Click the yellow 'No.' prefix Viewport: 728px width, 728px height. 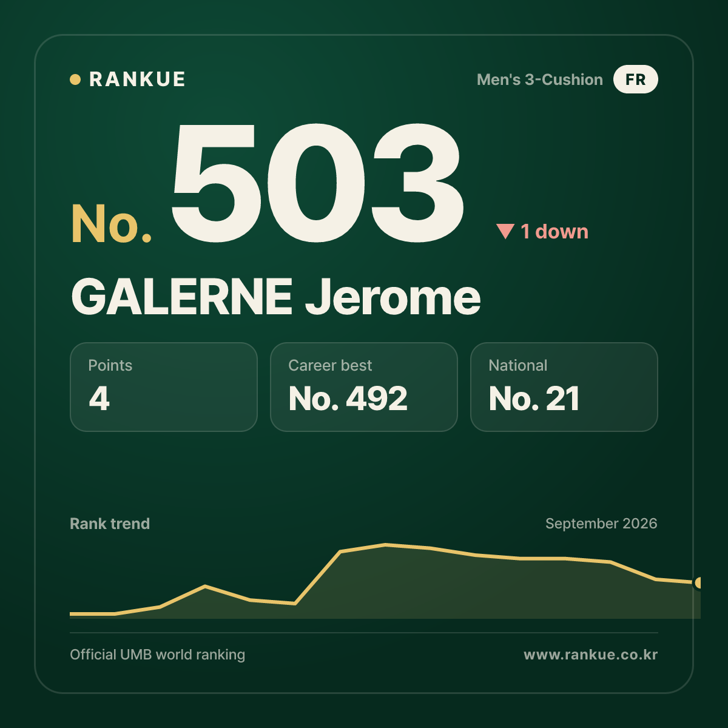tap(112, 224)
